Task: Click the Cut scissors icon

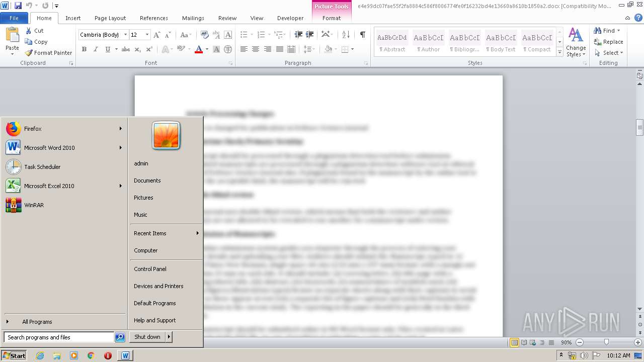Action: pos(29,31)
